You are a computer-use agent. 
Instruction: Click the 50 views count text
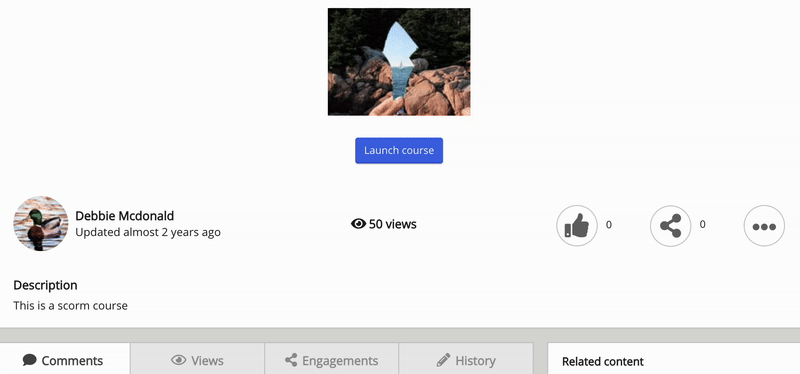click(x=393, y=224)
